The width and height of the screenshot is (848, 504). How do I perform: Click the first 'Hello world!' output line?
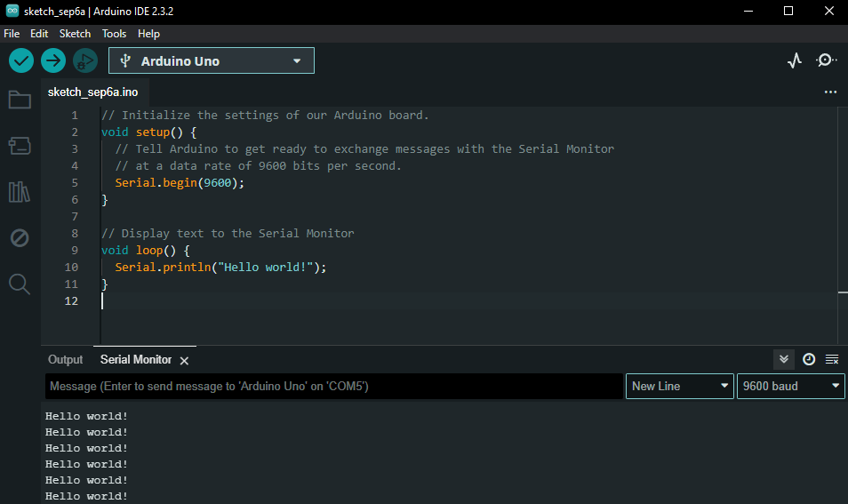tap(86, 416)
